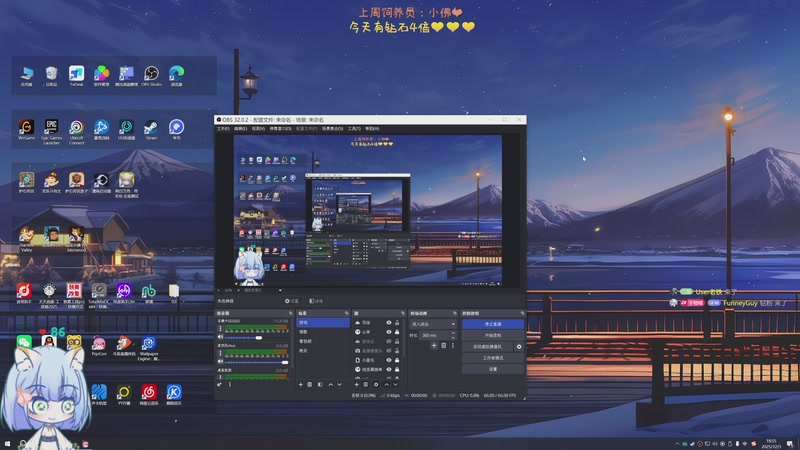Hide the 小菜毛 source via eye
This screenshot has height=450, width=800.
coord(389,360)
